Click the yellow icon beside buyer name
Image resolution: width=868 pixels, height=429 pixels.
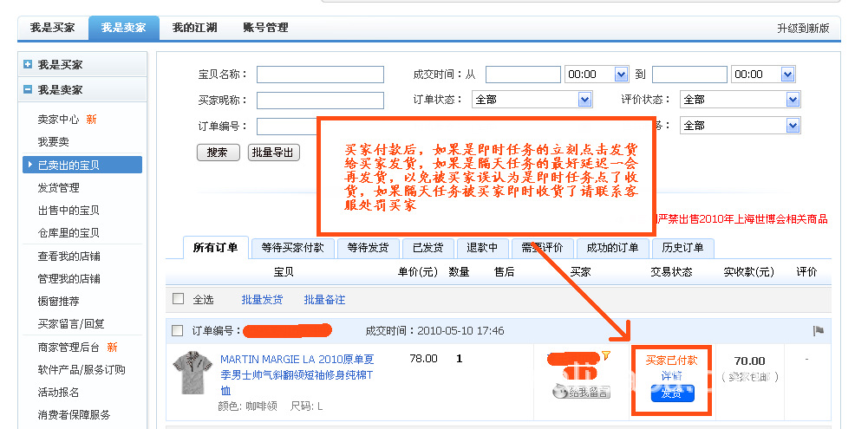click(x=606, y=356)
